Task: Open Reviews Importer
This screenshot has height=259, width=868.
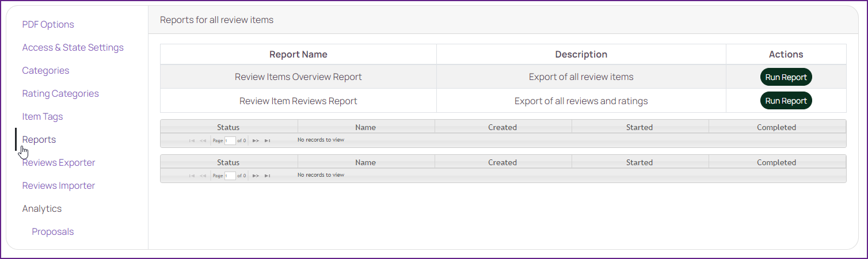Action: 59,185
